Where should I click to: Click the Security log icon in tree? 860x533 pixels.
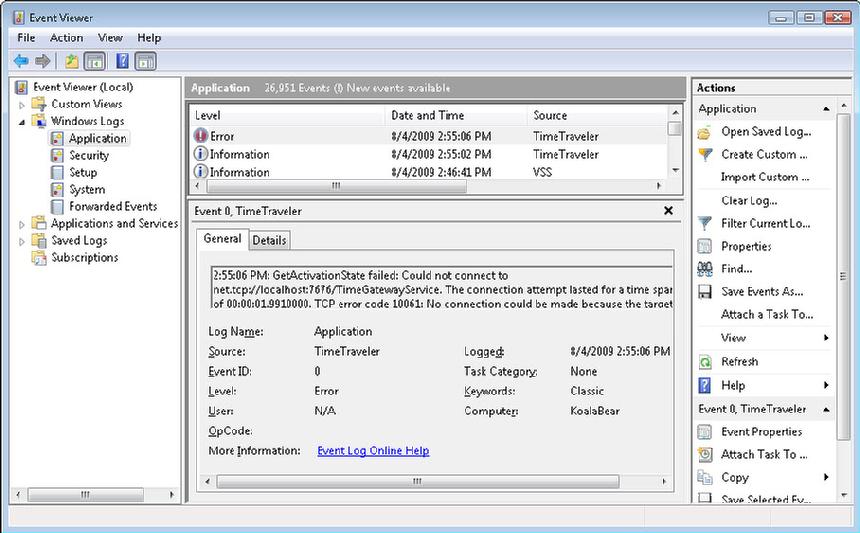tap(57, 155)
